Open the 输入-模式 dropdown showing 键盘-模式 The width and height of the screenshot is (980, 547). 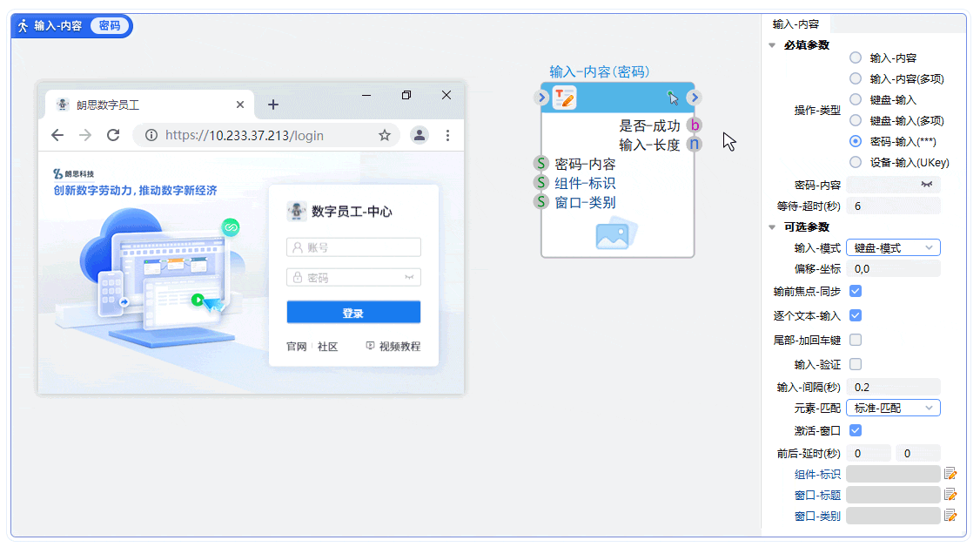pyautogui.click(x=893, y=248)
